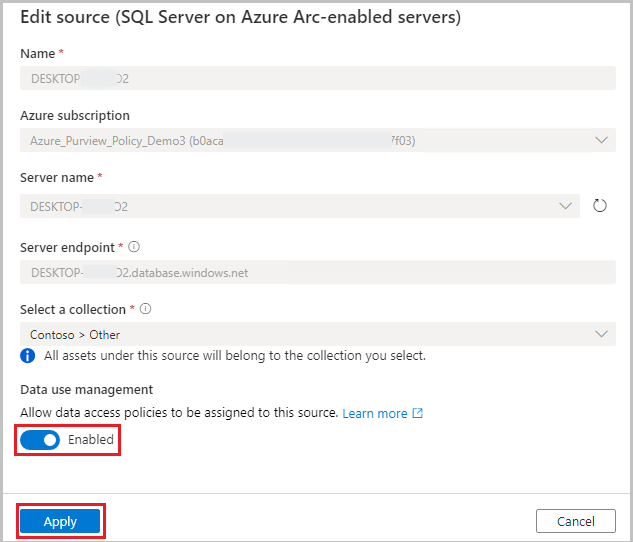Click the Server endpoint text field
Viewport: 633px width, 542px height.
click(314, 271)
